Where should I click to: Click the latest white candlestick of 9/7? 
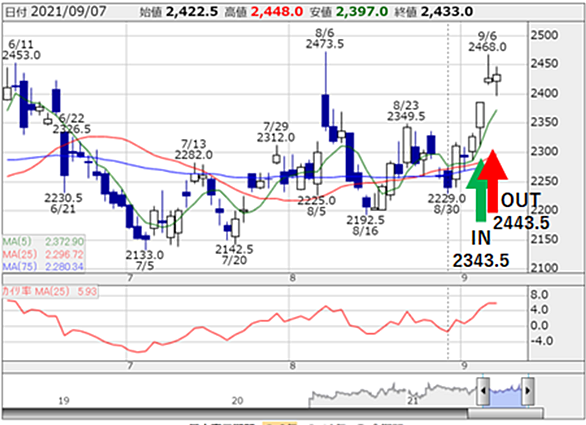coord(497,78)
